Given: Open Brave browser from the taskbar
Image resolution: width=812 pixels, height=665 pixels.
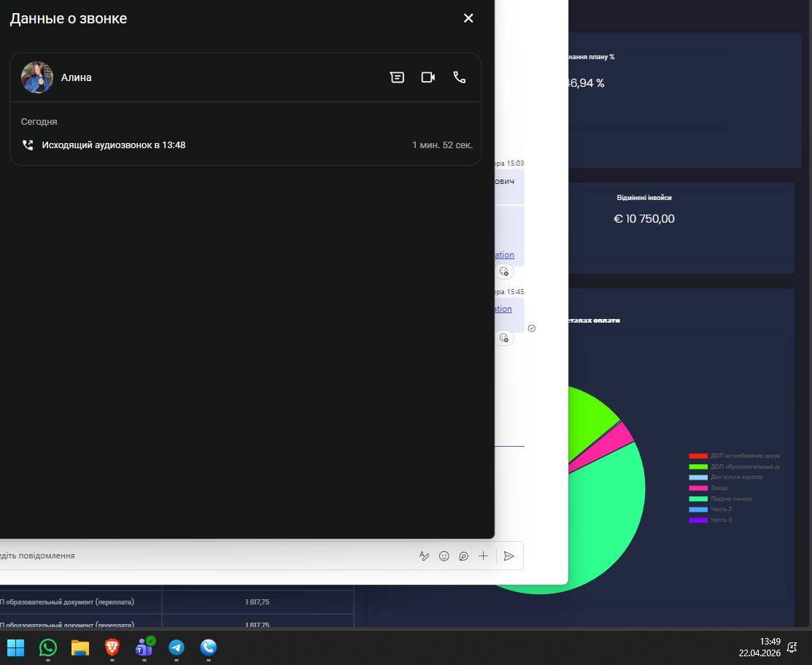Looking at the screenshot, I should pos(112,647).
